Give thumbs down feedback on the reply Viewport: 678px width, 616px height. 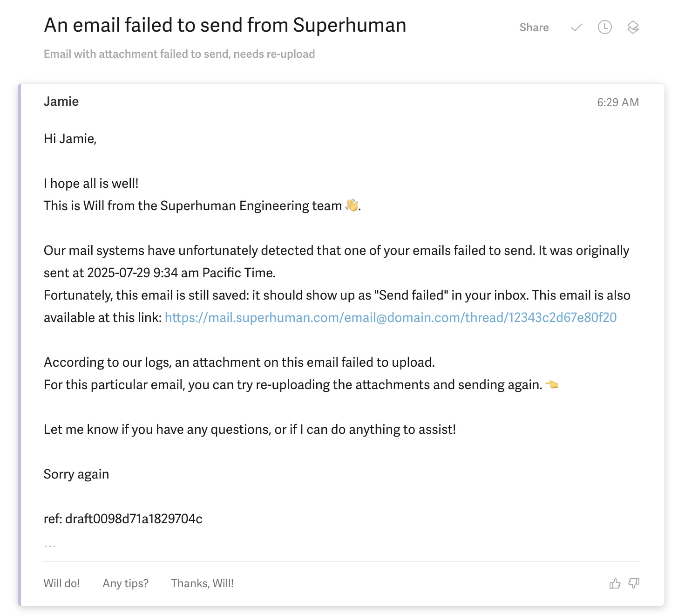tap(633, 583)
